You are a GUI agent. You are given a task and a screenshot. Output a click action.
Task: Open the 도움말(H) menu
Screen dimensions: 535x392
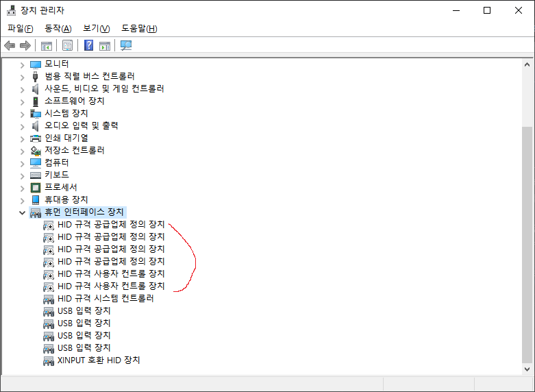point(139,28)
